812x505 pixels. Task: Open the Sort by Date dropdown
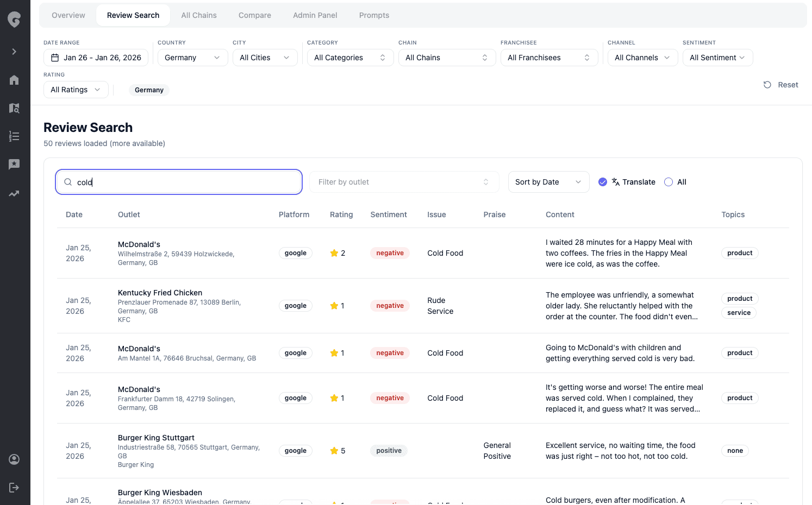click(548, 181)
